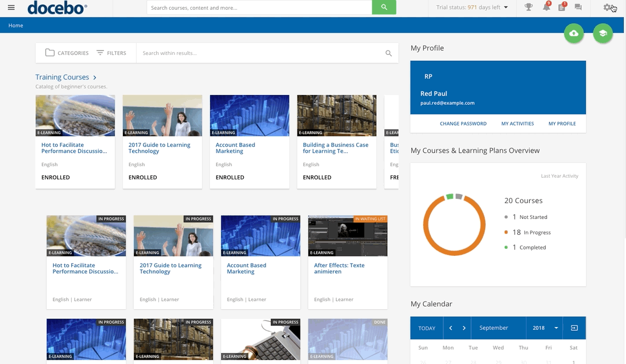Open the hamburger main menu
Image resolution: width=626 pixels, height=364 pixels.
pyautogui.click(x=11, y=8)
